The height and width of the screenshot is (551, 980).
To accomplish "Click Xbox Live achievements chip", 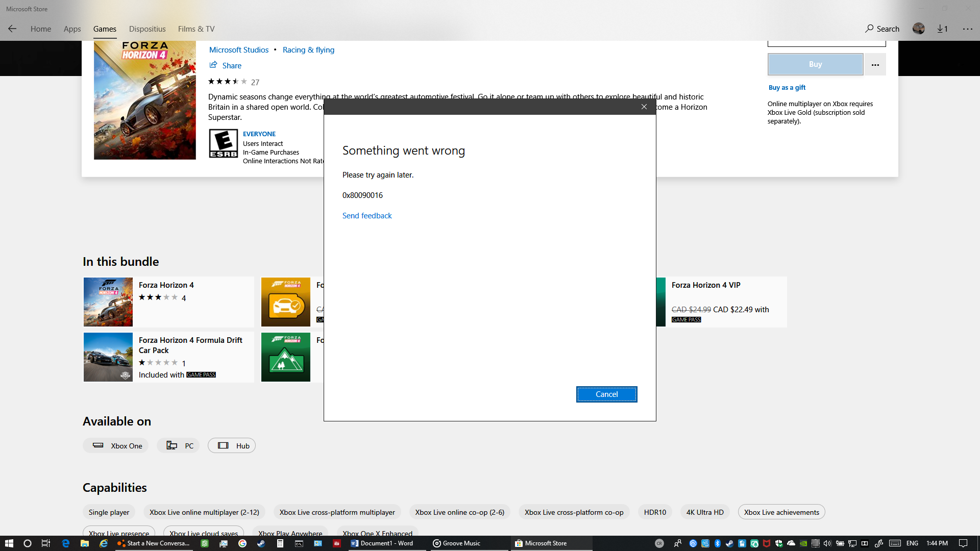I will [x=781, y=512].
